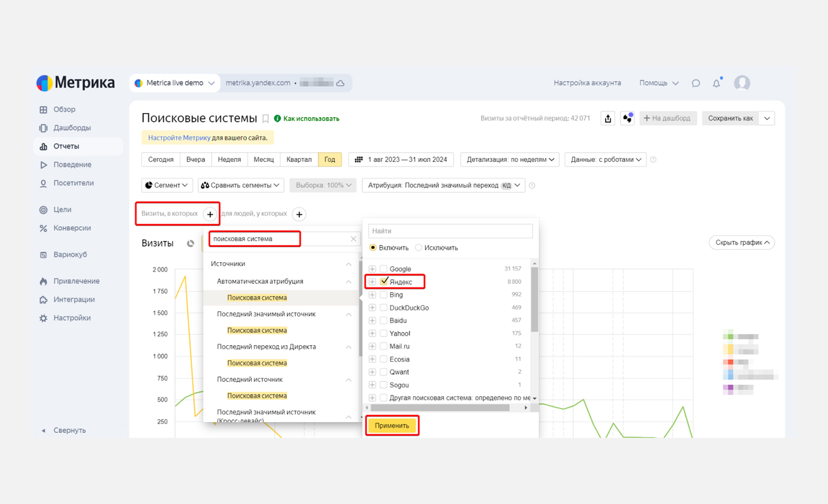Select the Квартал period tab
Viewport: 828px width, 504px height.
click(x=299, y=159)
